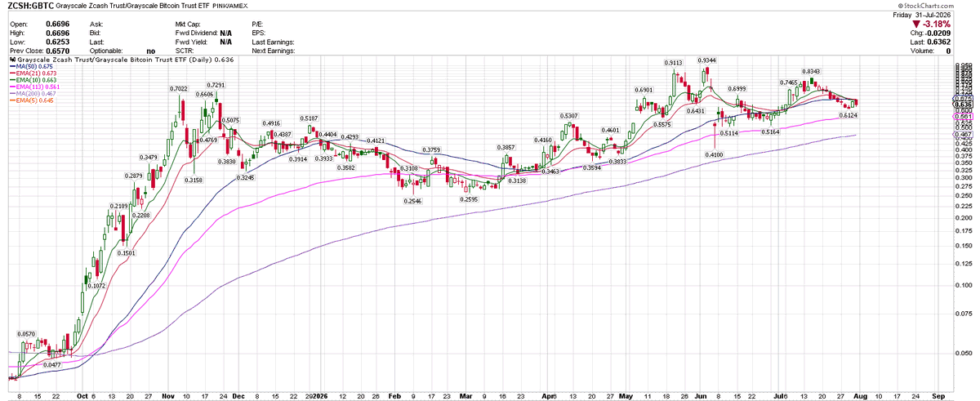The height and width of the screenshot is (401, 980).
Task: Click the 0.8343 high price label
Action: (811, 72)
